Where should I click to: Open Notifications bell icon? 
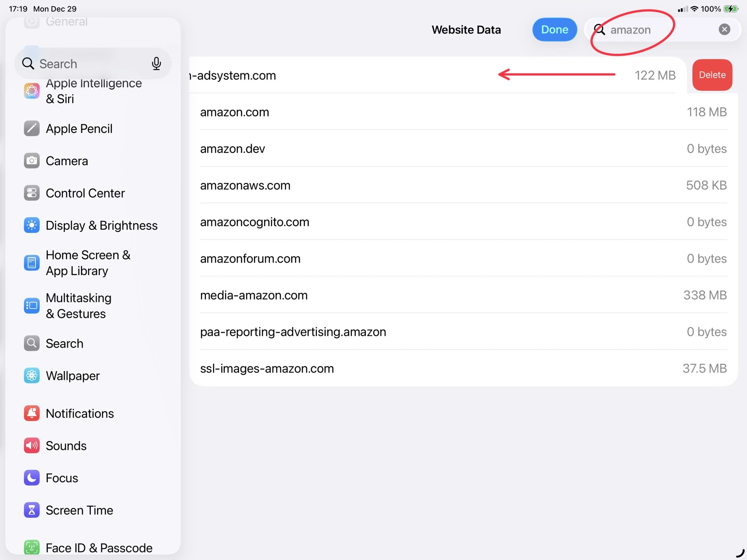31,413
